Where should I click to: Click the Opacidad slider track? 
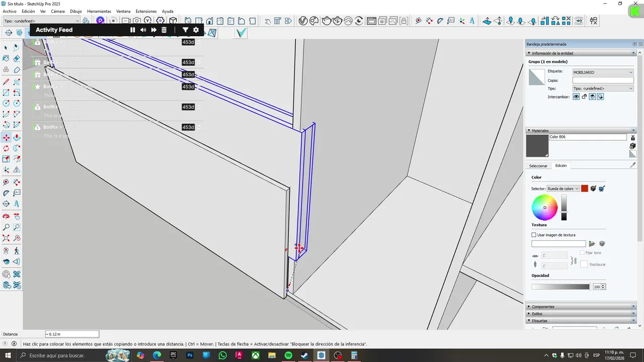pyautogui.click(x=560, y=287)
